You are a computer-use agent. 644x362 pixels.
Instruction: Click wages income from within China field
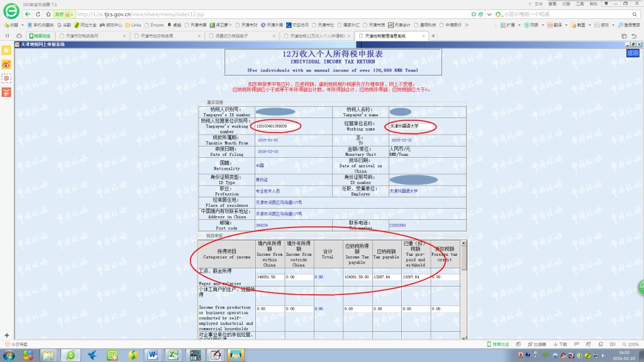(x=270, y=277)
